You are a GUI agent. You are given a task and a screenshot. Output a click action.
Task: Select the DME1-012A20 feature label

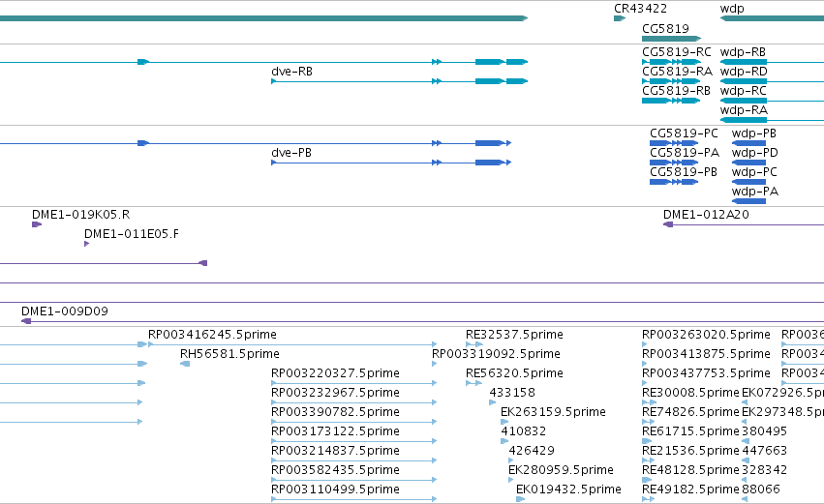click(706, 215)
